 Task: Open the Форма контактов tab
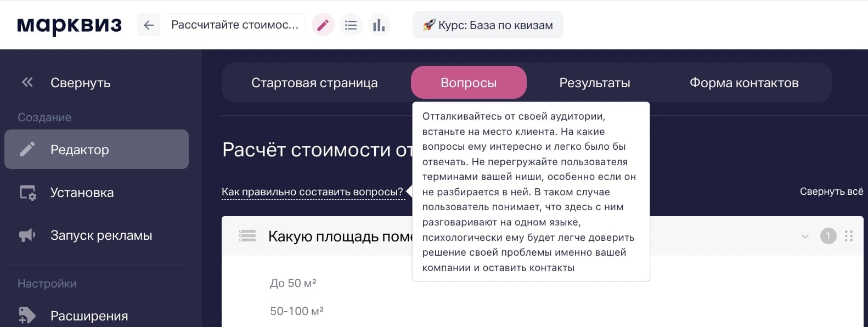(745, 82)
